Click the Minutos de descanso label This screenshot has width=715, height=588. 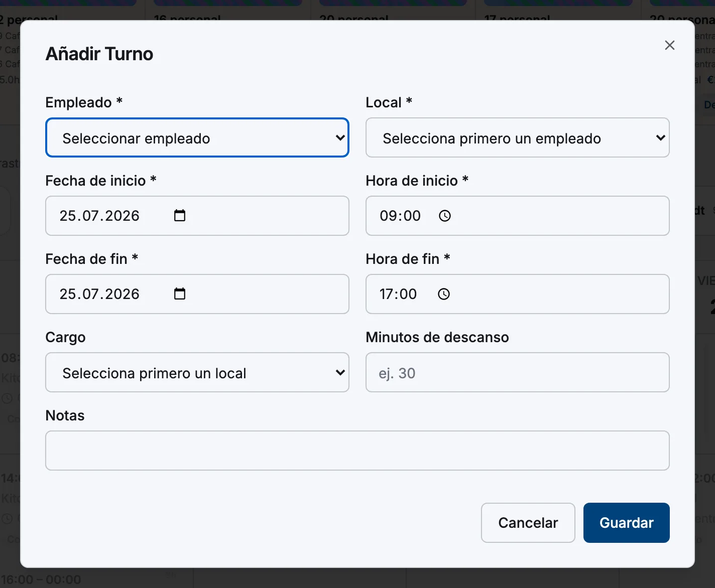click(437, 337)
